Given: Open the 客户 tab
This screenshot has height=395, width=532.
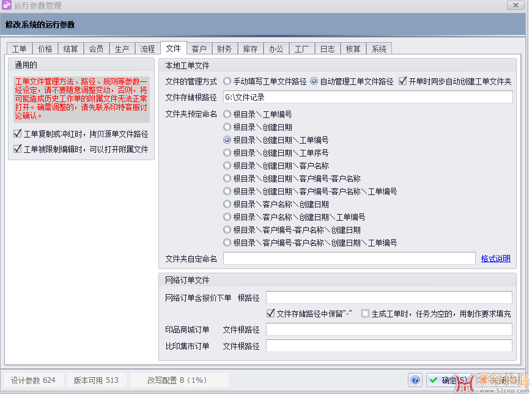Looking at the screenshot, I should (x=199, y=49).
